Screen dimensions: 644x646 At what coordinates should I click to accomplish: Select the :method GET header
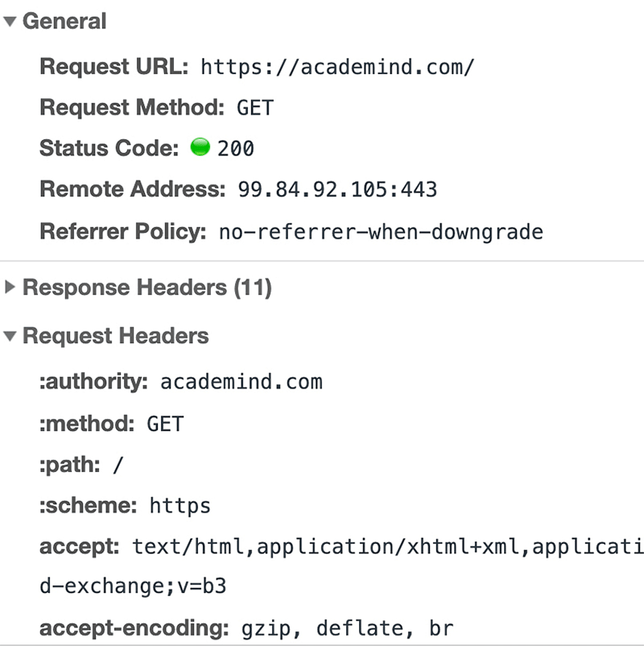165,423
